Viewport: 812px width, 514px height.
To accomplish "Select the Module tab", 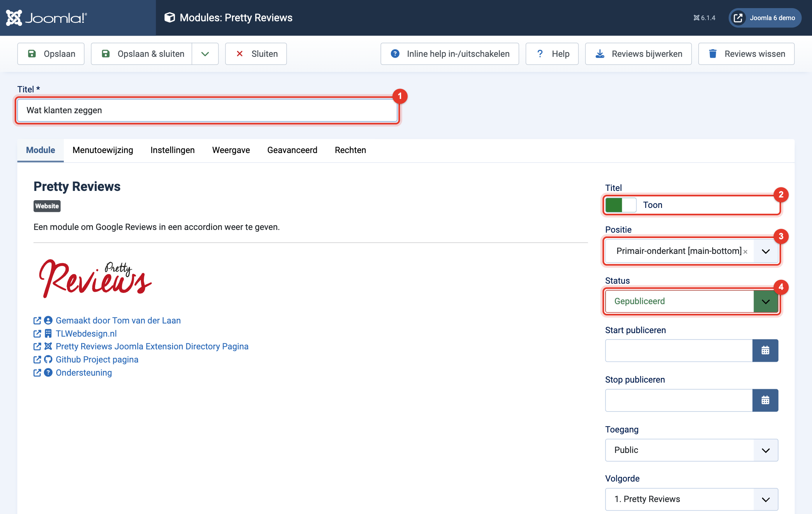I will 41,150.
